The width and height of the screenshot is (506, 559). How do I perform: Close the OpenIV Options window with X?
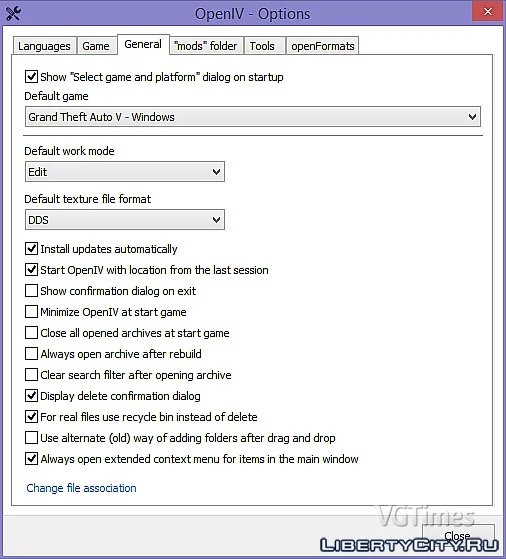pyautogui.click(x=487, y=11)
